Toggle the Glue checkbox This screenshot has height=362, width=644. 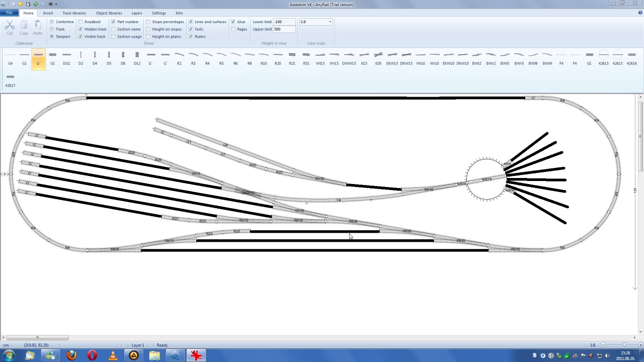point(233,22)
